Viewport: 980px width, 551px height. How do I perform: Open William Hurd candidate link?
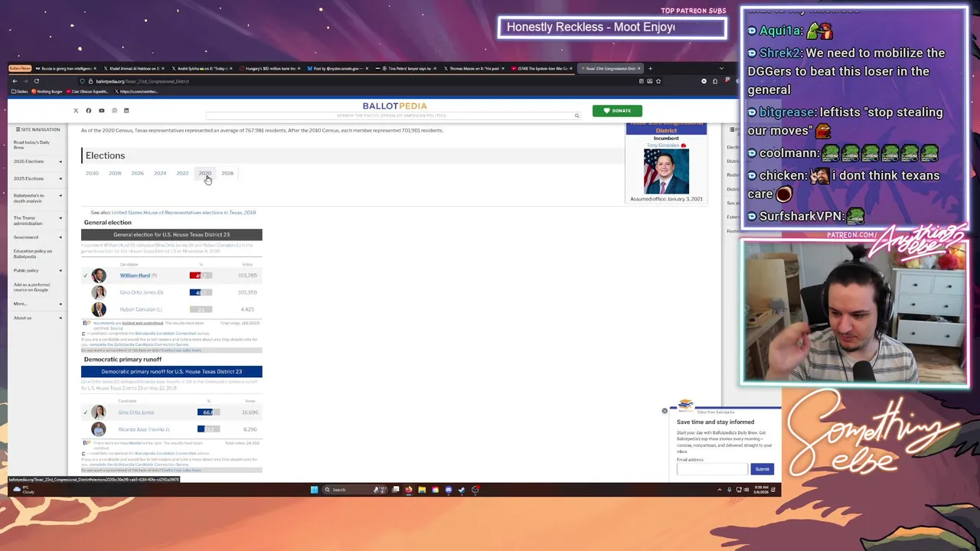[x=135, y=275]
